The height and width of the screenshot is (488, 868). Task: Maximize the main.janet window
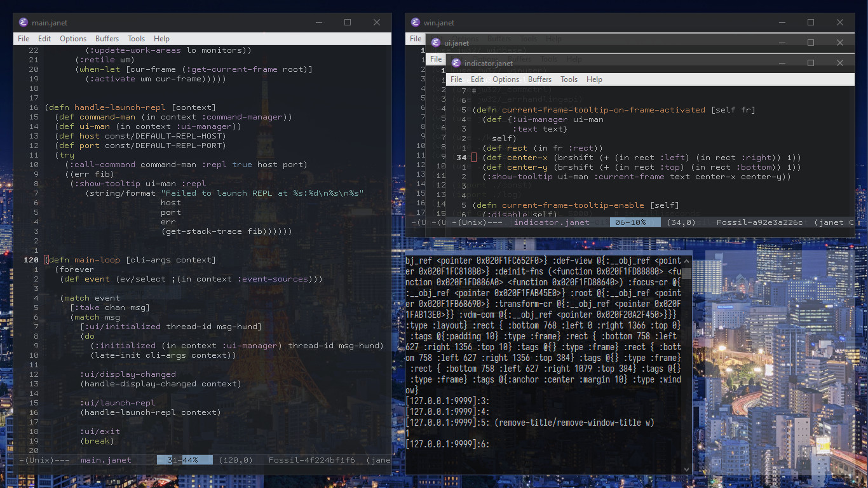coord(348,22)
